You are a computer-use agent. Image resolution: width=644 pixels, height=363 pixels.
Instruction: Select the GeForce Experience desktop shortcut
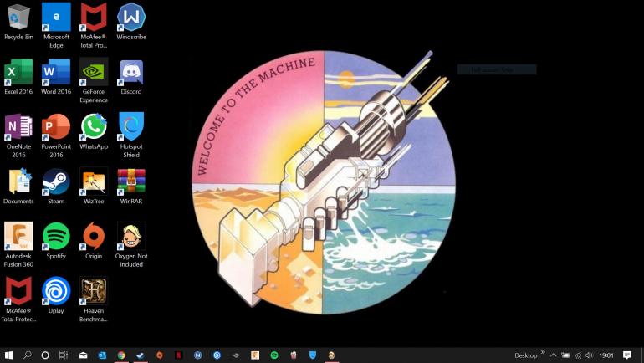(94, 81)
